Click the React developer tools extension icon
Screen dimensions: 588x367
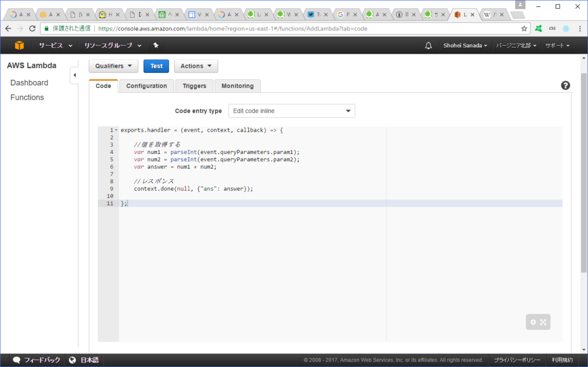click(566, 29)
